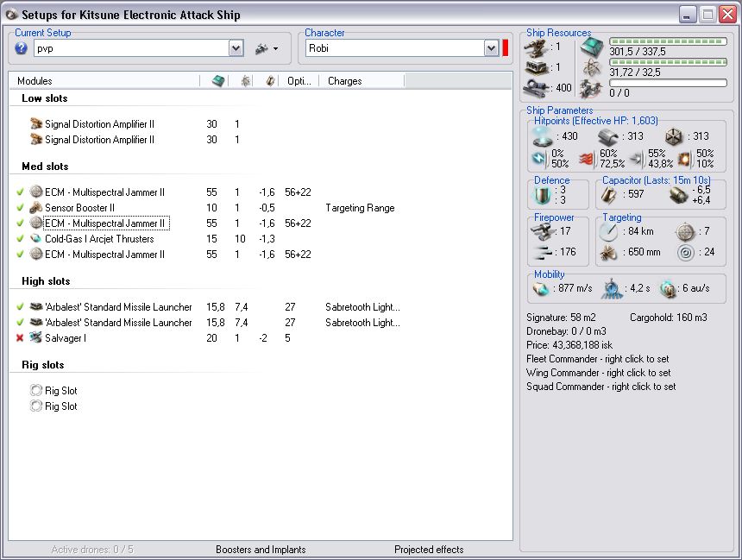Click the powergrid column header icon

[x=245, y=81]
